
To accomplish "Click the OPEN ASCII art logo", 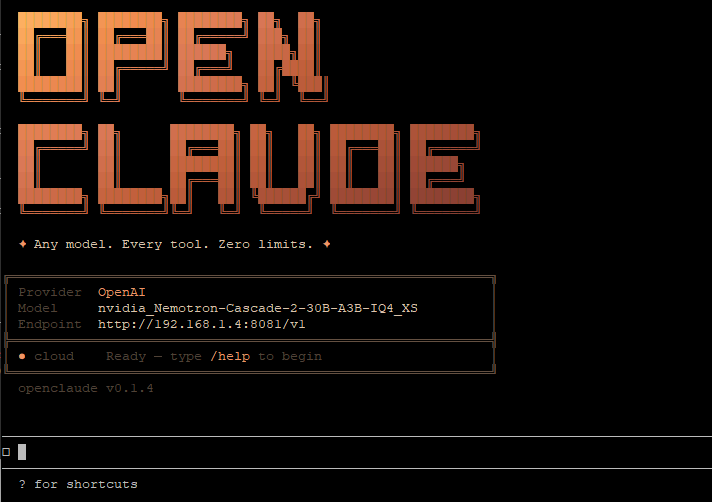I will [x=173, y=57].
